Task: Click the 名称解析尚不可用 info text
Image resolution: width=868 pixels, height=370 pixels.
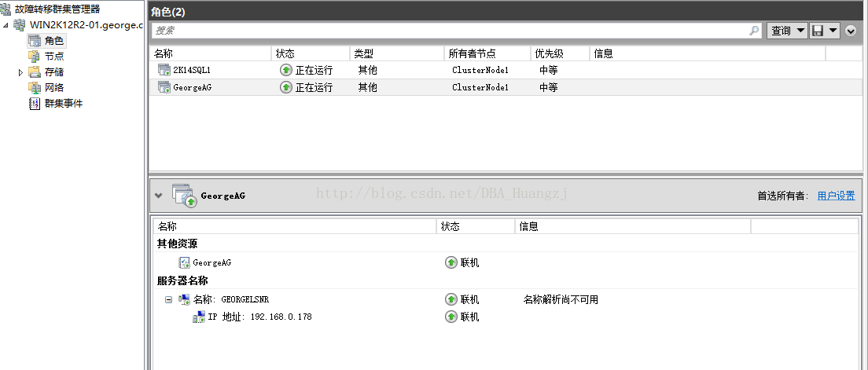Action: point(561,300)
